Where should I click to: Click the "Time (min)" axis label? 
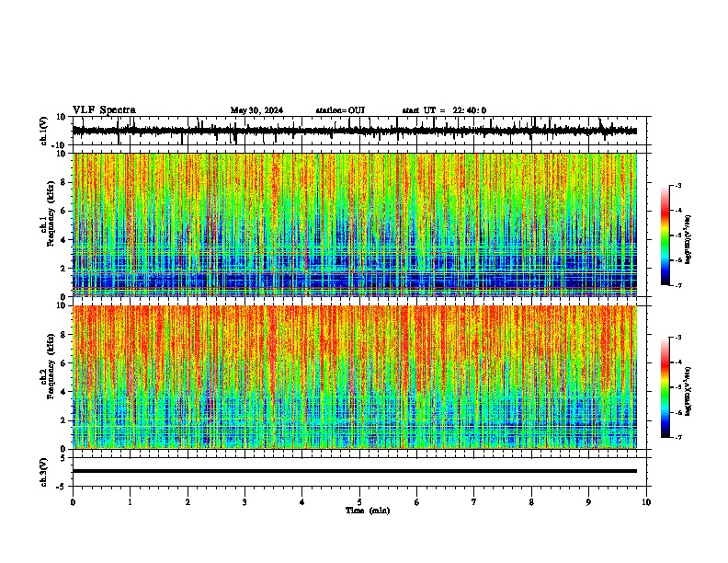368,511
